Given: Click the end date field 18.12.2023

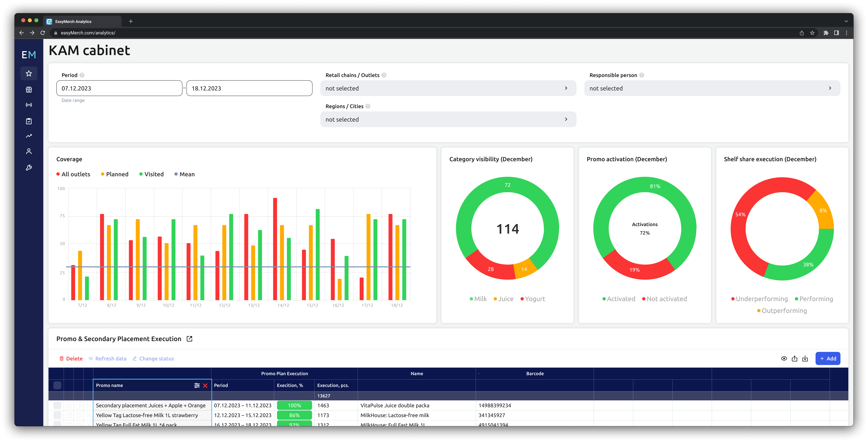Looking at the screenshot, I should [x=249, y=88].
